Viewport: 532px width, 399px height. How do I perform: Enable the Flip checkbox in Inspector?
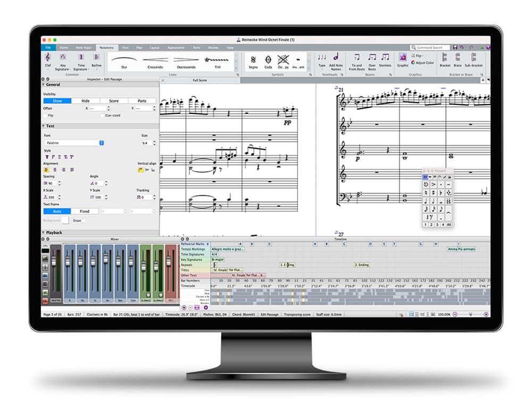click(x=45, y=115)
